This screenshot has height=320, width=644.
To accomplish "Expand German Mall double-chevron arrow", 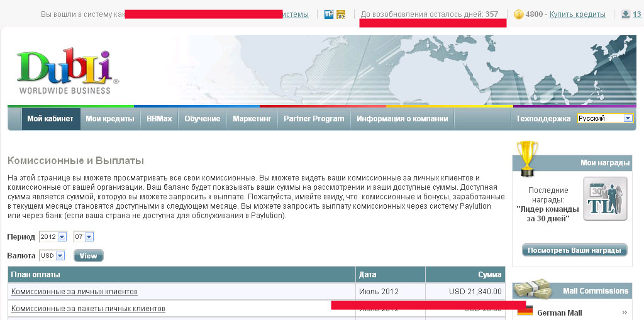I will click(x=625, y=312).
